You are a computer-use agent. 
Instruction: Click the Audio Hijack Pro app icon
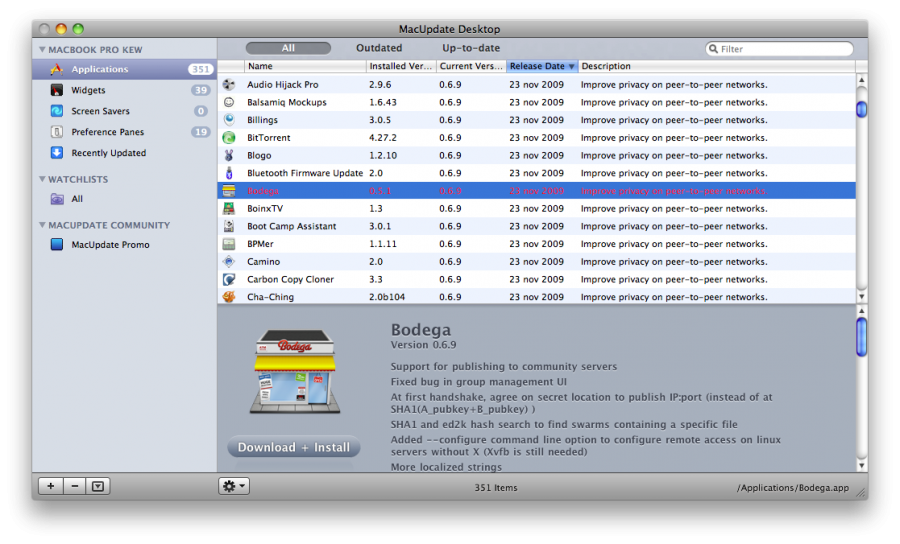point(229,84)
